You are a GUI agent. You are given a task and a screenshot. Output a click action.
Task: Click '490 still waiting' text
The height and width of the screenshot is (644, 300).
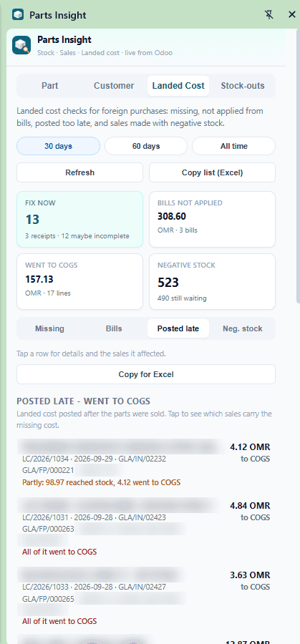point(182,298)
